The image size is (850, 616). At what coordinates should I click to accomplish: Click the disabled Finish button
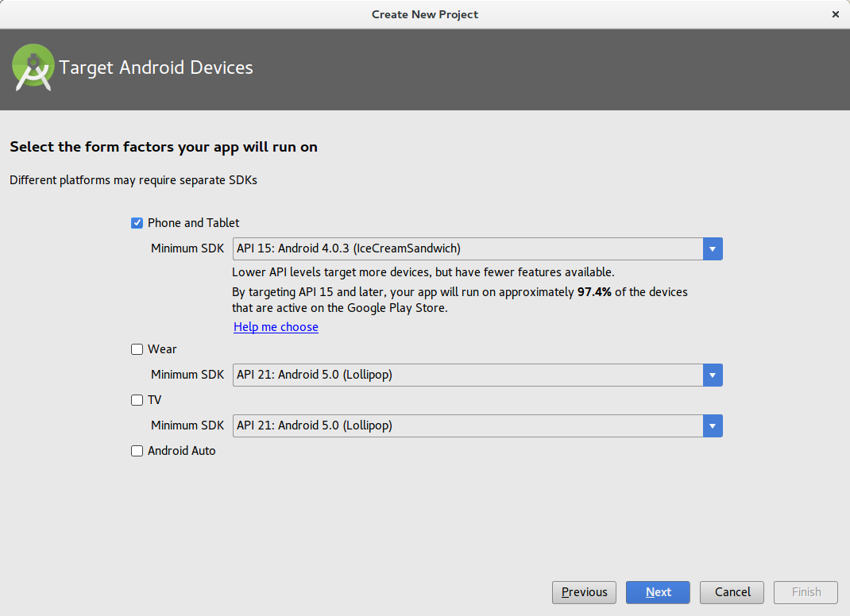pos(806,592)
